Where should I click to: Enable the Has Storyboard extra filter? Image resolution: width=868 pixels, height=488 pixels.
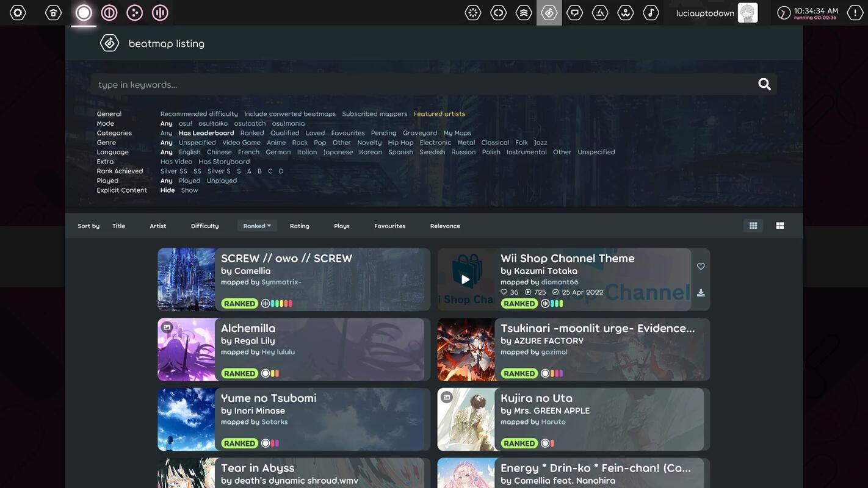point(224,162)
